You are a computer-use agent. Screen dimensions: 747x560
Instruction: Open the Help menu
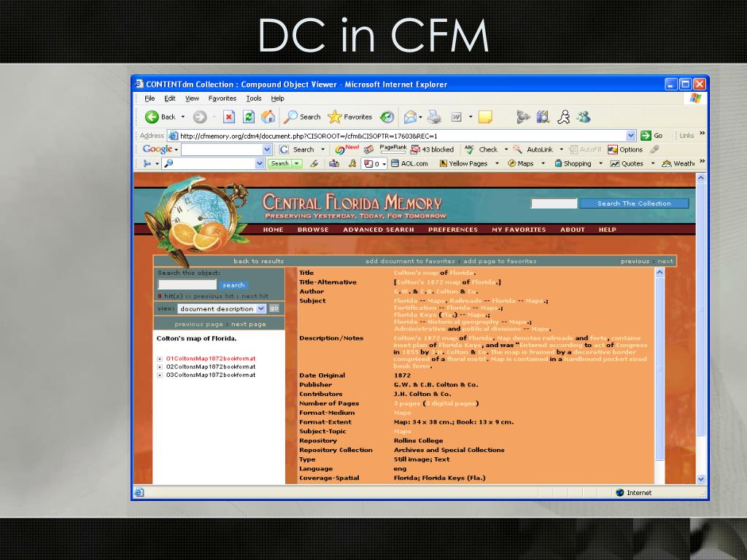pos(277,98)
